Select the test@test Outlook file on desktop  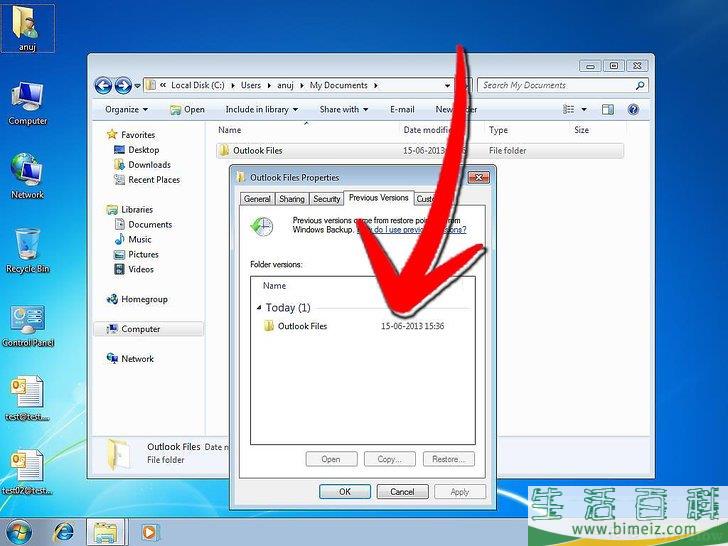27,398
